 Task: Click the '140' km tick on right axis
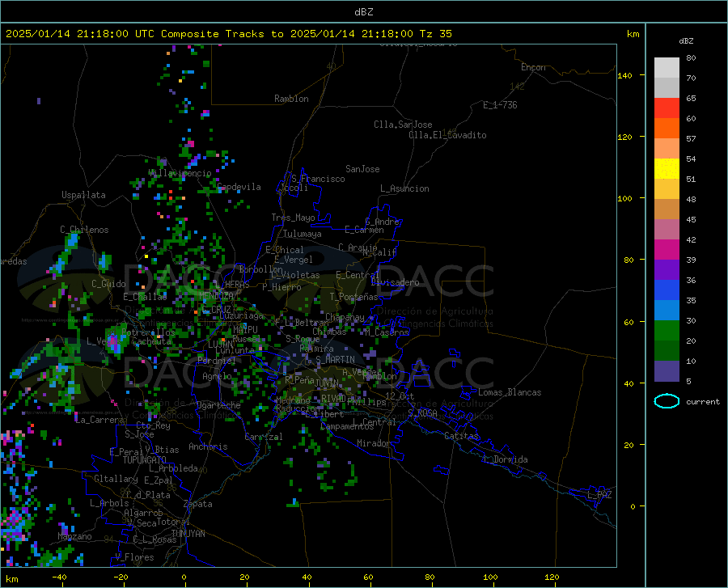coord(624,76)
